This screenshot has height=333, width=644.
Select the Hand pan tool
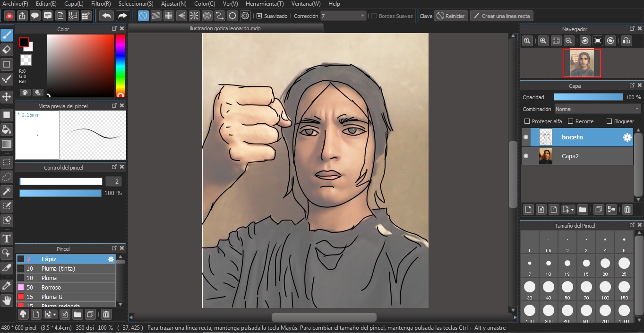(7, 300)
